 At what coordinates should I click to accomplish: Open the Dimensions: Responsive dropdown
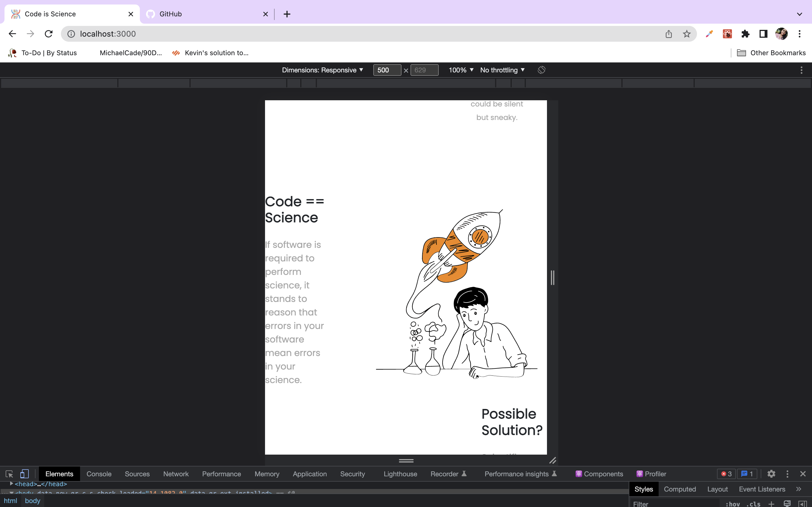(x=323, y=70)
